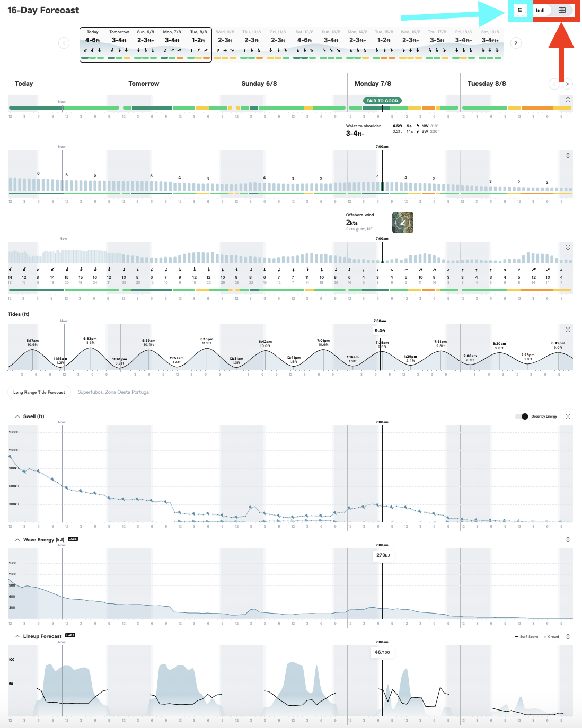Click the wind direction compass map icon

point(403,223)
